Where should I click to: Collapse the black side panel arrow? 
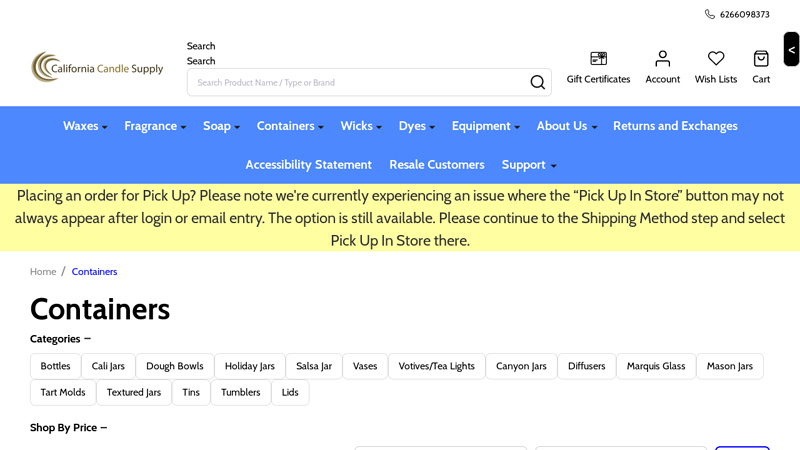tap(791, 49)
